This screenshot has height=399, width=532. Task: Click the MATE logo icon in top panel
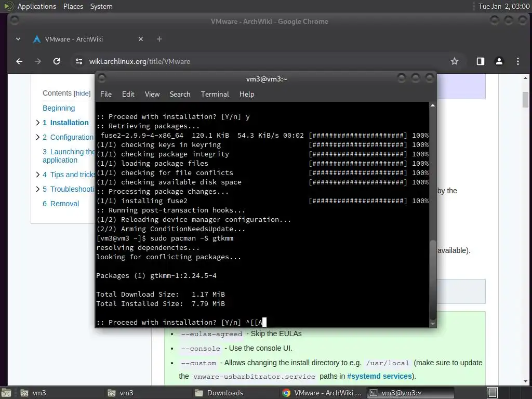pos(8,6)
